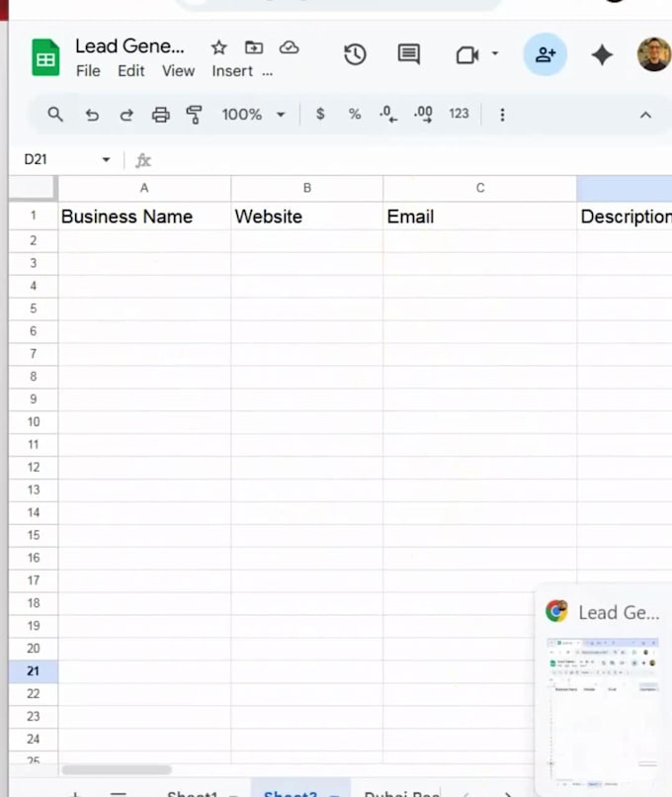
Task: Click the Select all corner box
Action: [x=33, y=188]
